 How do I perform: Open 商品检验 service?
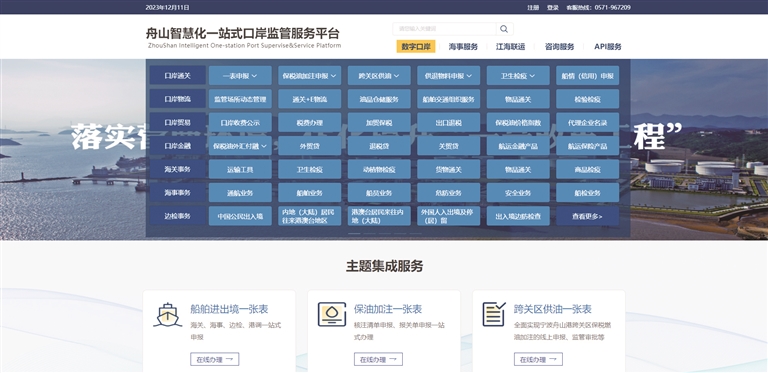587,169
